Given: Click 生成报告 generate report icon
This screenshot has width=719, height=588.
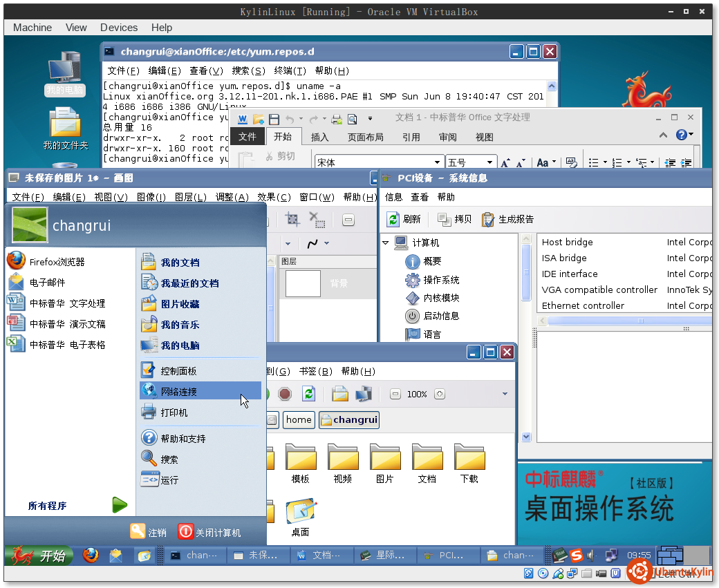Looking at the screenshot, I should [x=488, y=219].
